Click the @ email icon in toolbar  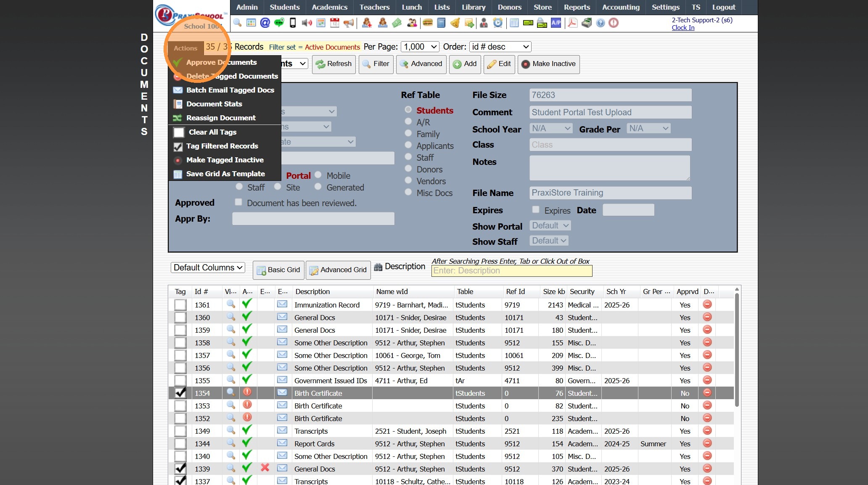tap(265, 23)
